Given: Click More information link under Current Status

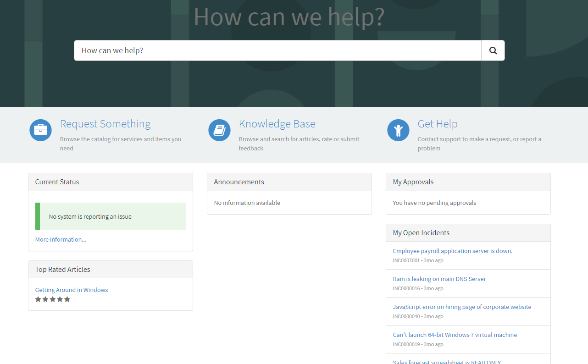Looking at the screenshot, I should [61, 239].
